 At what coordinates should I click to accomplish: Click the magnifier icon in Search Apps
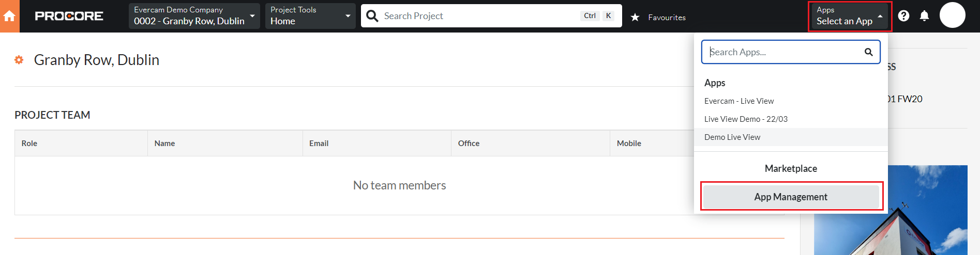point(869,52)
